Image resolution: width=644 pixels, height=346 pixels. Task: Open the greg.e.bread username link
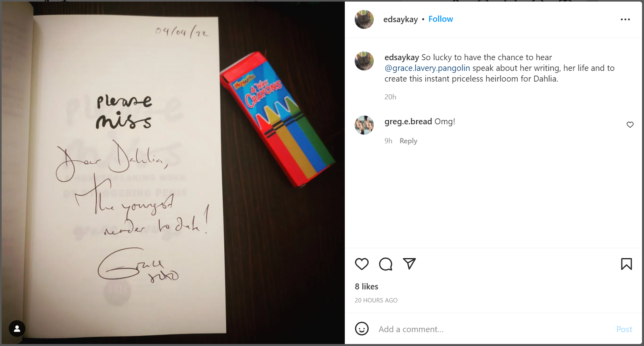[x=408, y=122]
